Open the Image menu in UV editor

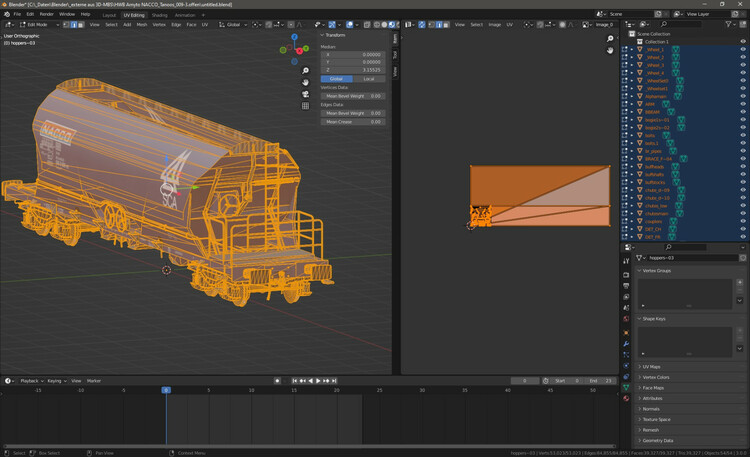coord(495,24)
